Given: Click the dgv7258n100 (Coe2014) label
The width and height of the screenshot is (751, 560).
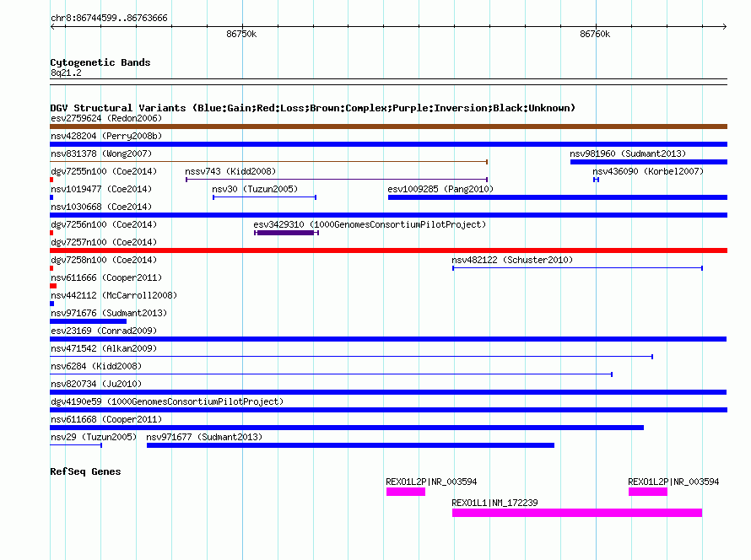Looking at the screenshot, I should coord(104,260).
